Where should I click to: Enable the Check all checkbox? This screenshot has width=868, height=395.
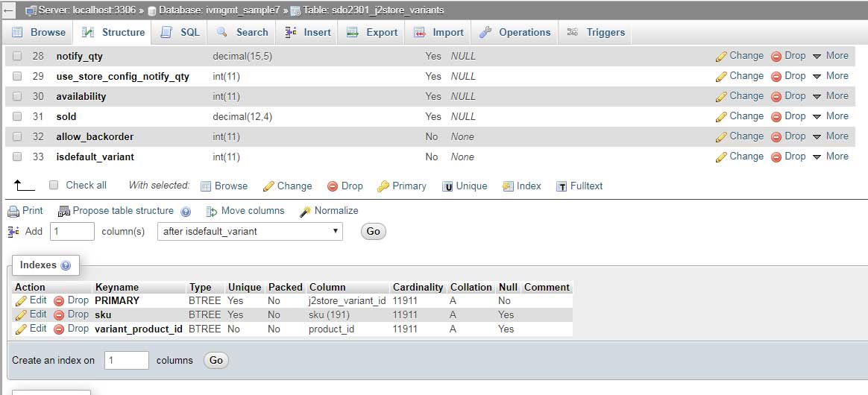pyautogui.click(x=54, y=186)
